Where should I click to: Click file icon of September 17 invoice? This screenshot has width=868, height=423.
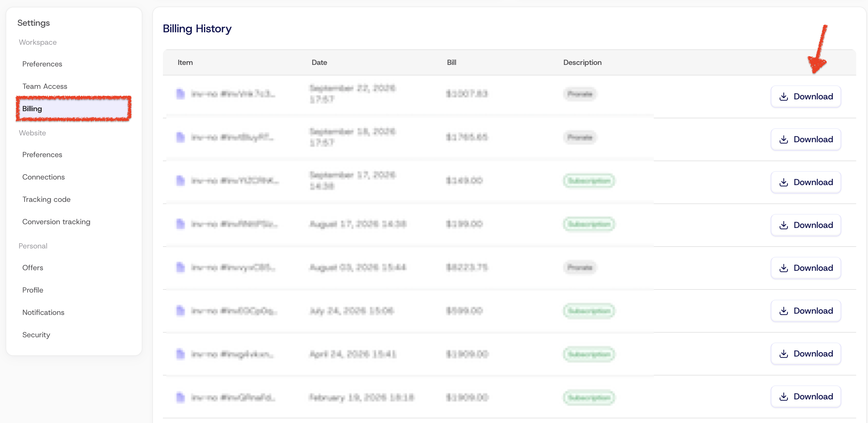[181, 180]
